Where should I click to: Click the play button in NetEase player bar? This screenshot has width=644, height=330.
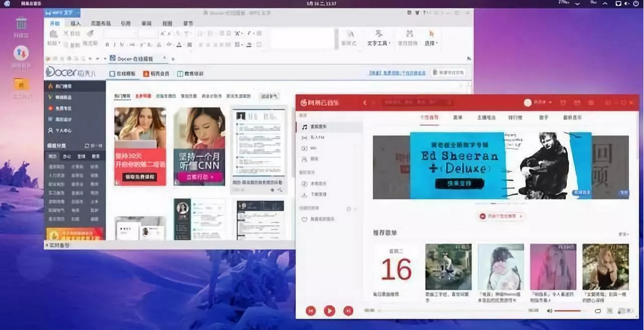pos(330,311)
